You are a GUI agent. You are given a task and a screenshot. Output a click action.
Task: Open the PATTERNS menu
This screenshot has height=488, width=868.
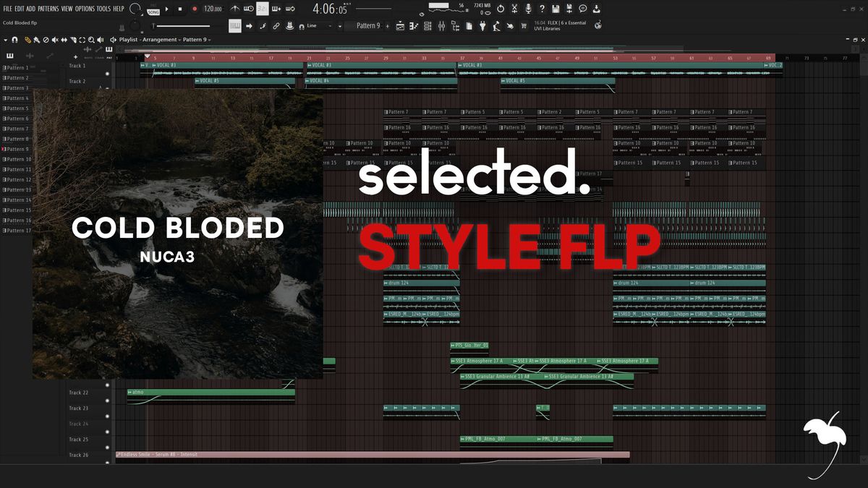[x=48, y=9]
